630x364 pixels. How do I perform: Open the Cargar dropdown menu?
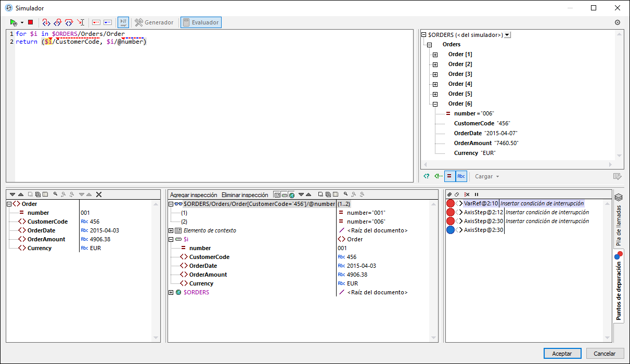tap(487, 176)
